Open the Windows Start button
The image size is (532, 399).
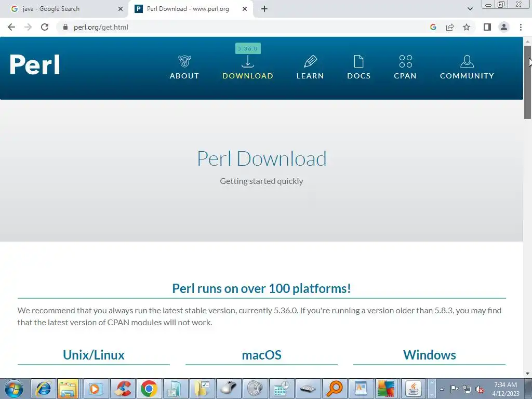(14, 389)
